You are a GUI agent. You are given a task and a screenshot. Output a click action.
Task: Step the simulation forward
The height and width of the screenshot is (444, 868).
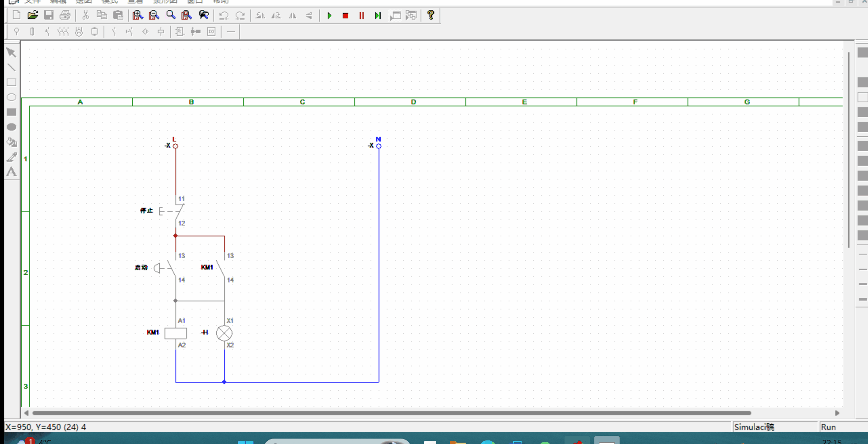378,16
